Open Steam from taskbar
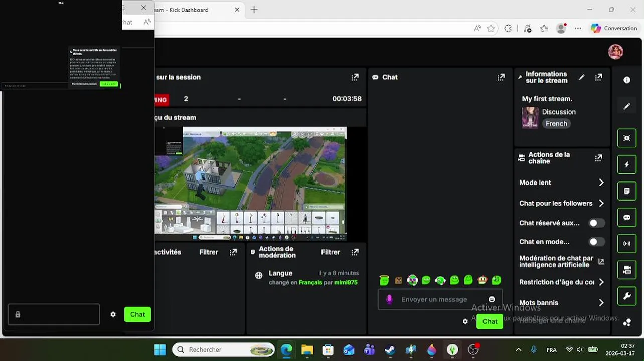 click(x=390, y=350)
